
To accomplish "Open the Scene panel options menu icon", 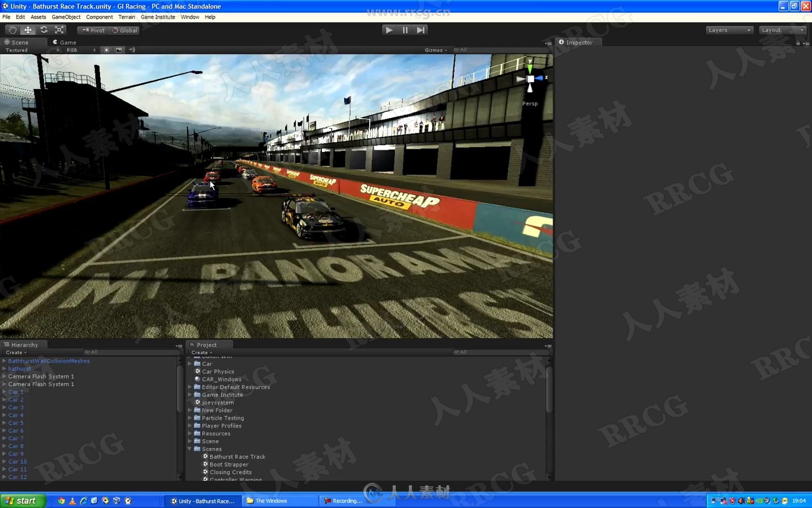I will coord(548,43).
